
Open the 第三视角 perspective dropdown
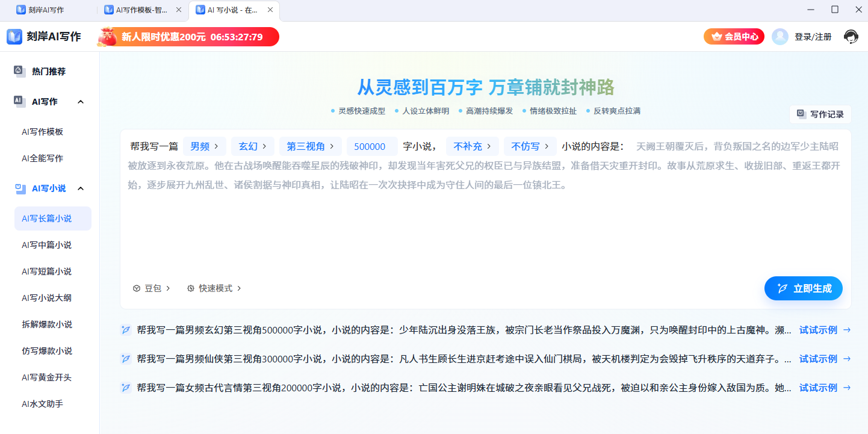[x=311, y=146]
